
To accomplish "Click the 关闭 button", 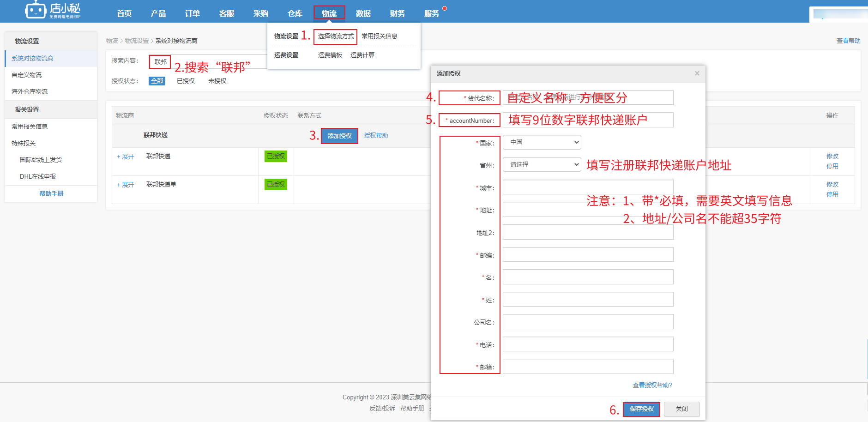I will (682, 409).
